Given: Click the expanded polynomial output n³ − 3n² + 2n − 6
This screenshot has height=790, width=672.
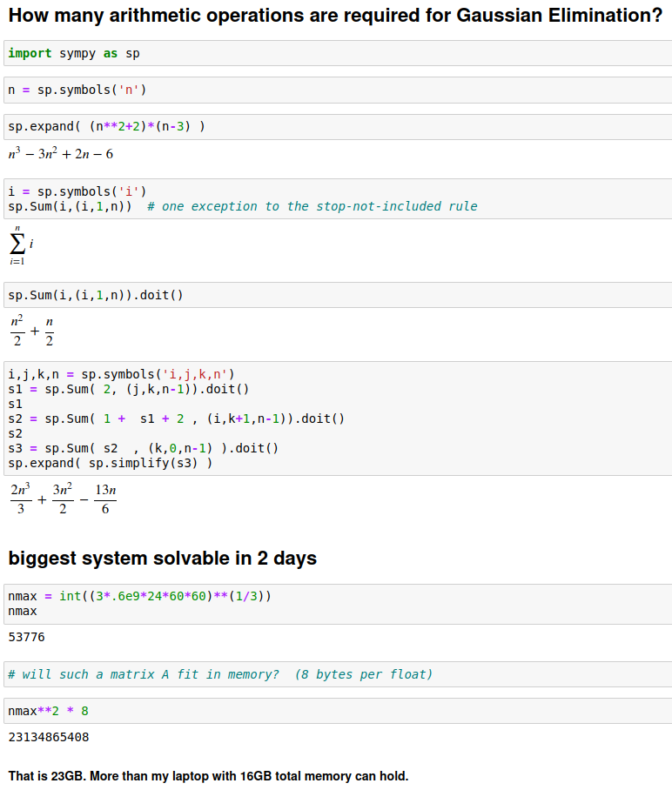Looking at the screenshot, I should 61,155.
